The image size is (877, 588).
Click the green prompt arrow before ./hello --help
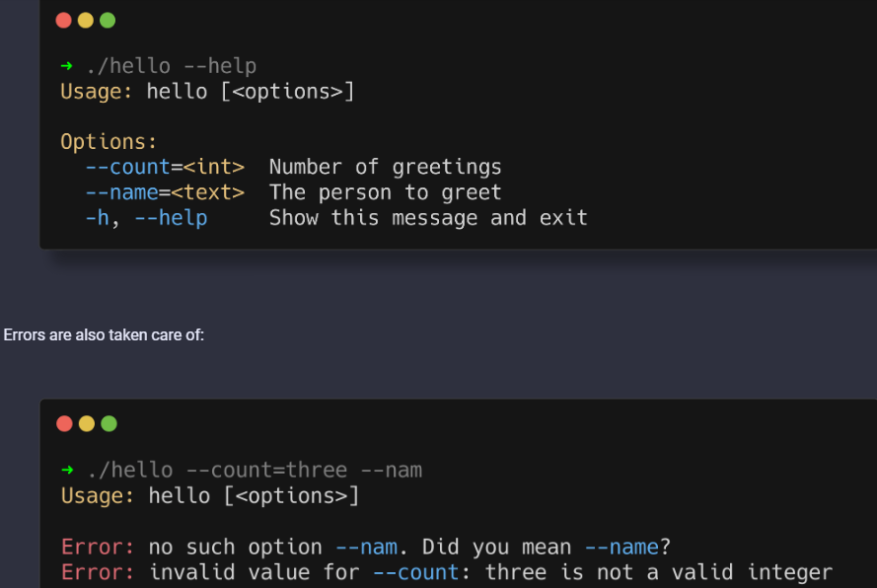click(x=67, y=66)
